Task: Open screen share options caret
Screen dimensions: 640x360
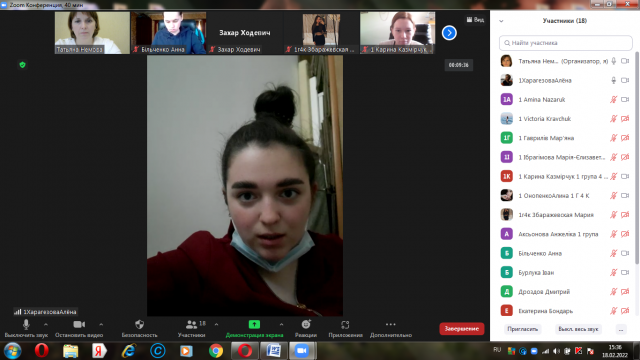Action: click(281, 324)
